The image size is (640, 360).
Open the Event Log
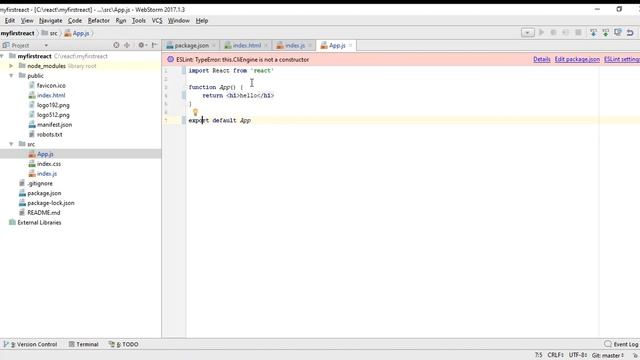click(x=621, y=344)
